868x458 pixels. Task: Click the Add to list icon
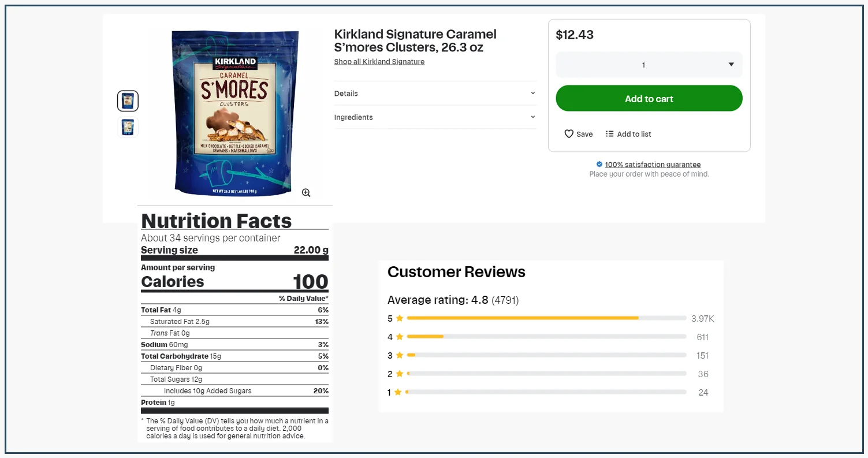click(610, 133)
